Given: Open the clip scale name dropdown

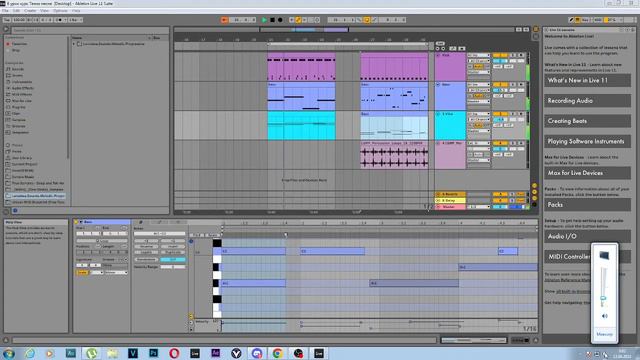Looking at the screenshot, I should pos(116,272).
